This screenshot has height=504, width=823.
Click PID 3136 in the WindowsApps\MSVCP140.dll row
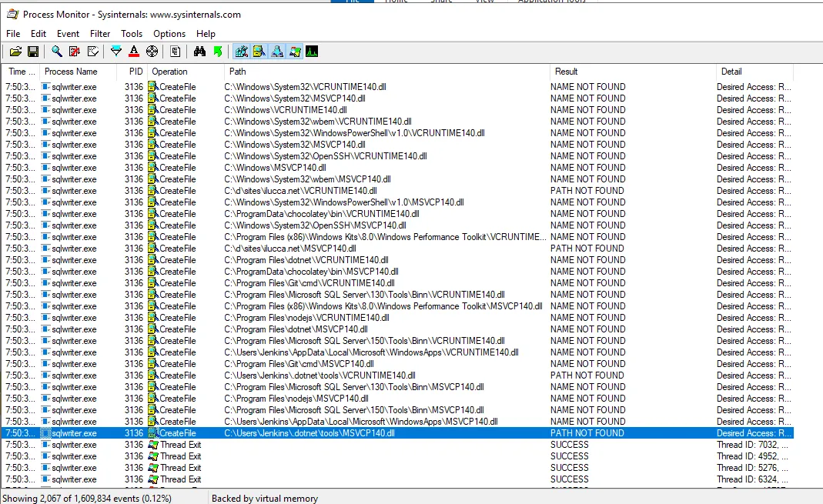pyautogui.click(x=134, y=421)
